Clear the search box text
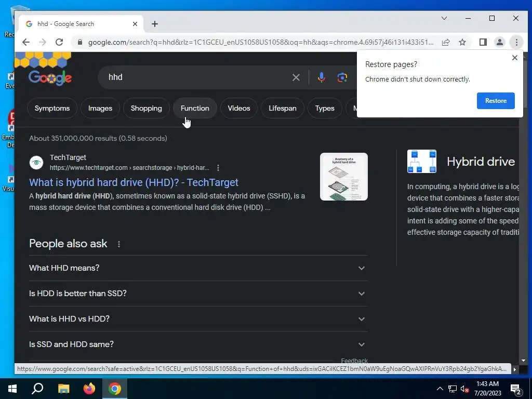The image size is (532, 399). tap(296, 77)
